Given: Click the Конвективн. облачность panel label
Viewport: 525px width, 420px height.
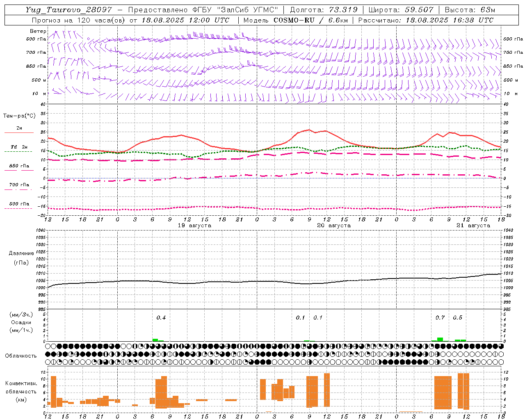Looking at the screenshot, I should [21, 388].
